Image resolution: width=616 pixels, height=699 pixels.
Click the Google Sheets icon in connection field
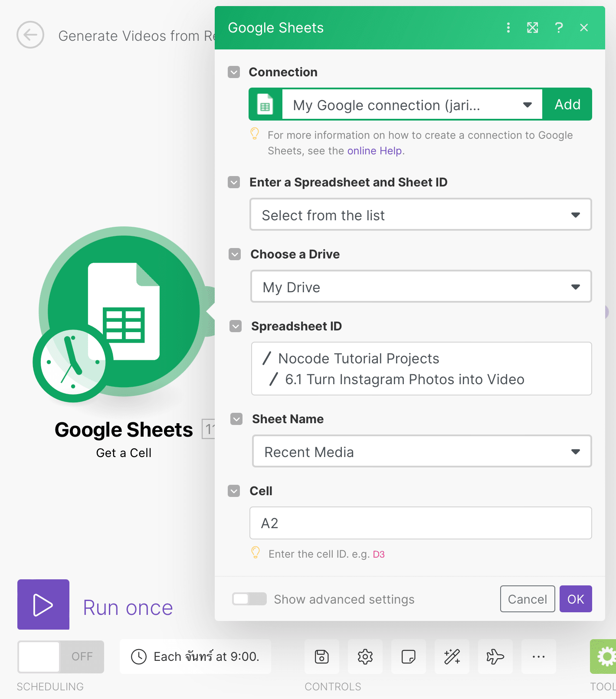(265, 105)
